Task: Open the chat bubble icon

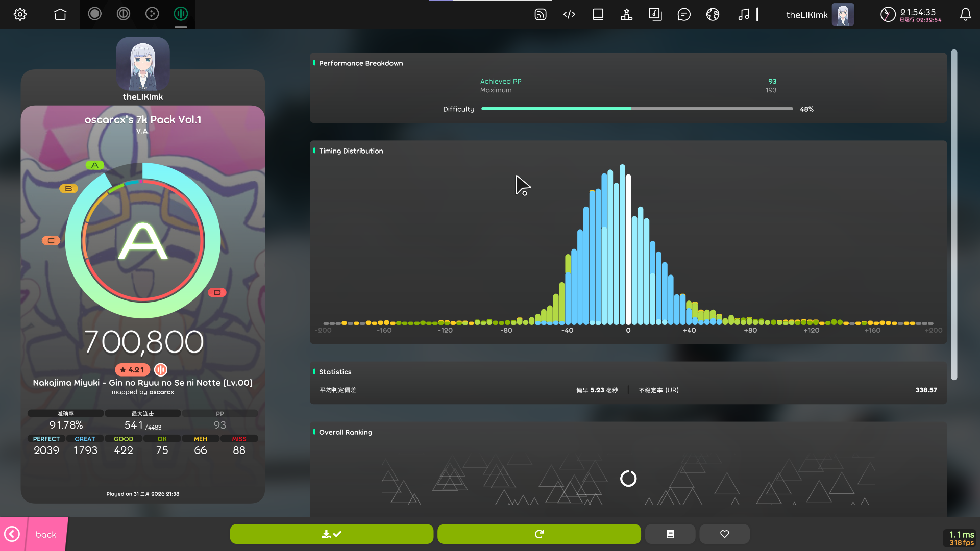Action: (x=684, y=14)
